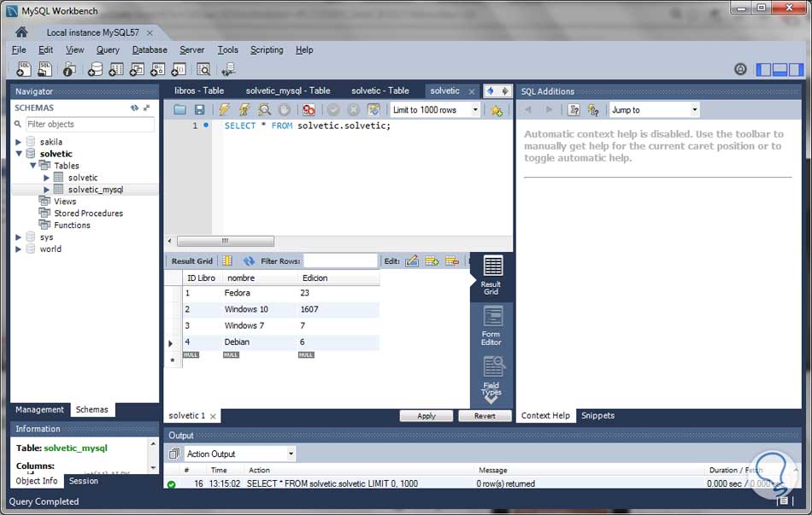Switch to the Session tab
This screenshot has height=515, width=812.
point(84,481)
